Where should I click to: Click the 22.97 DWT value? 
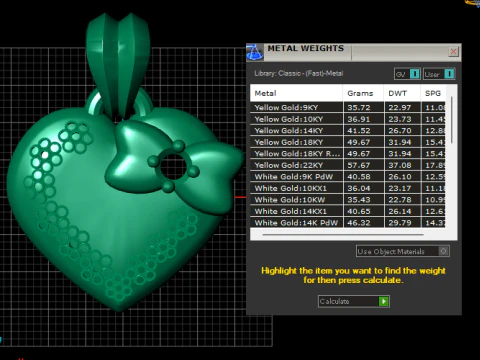[400, 108]
